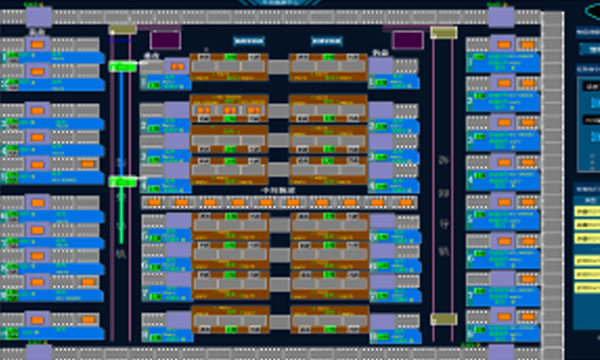Click the purple turntable at the top-right conveyor corner

point(501,17)
